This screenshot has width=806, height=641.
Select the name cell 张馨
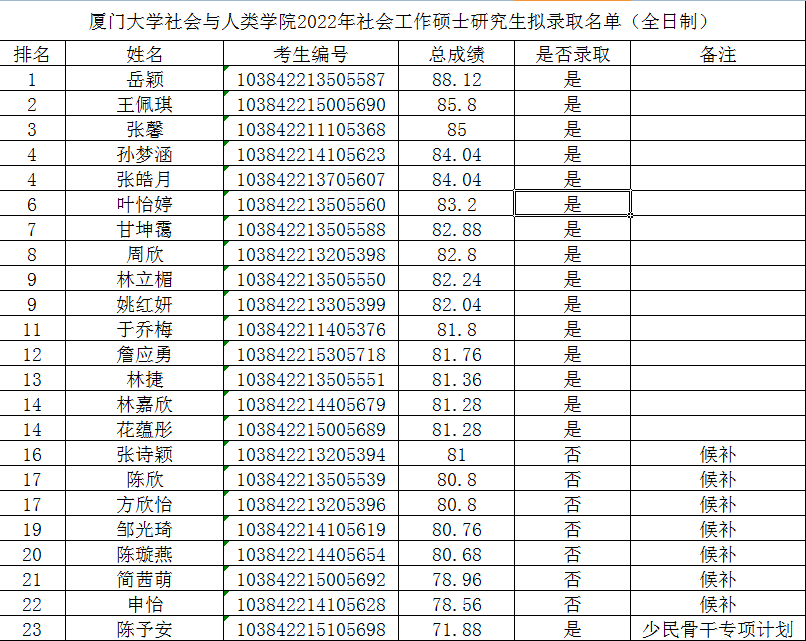(x=144, y=129)
